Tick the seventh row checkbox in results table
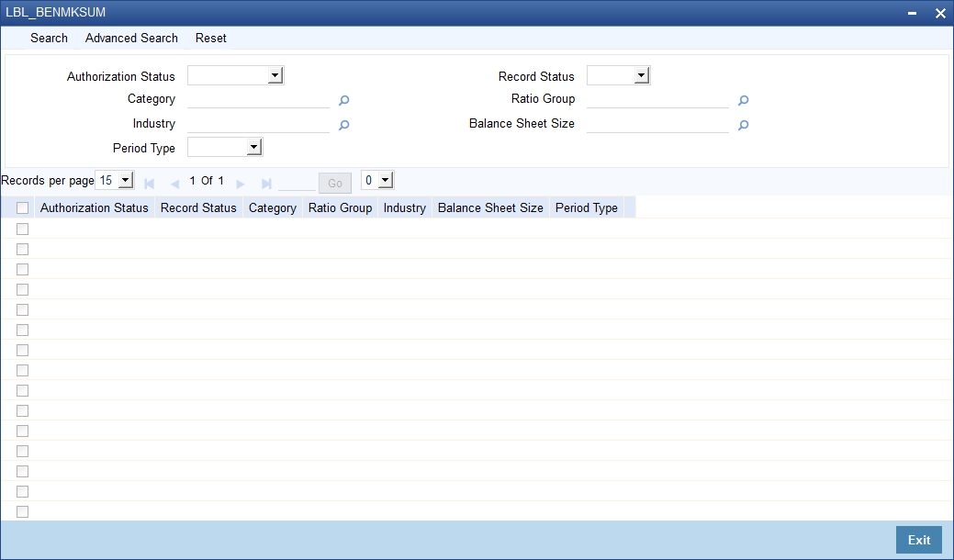Viewport: 954px width, 560px height. [23, 350]
